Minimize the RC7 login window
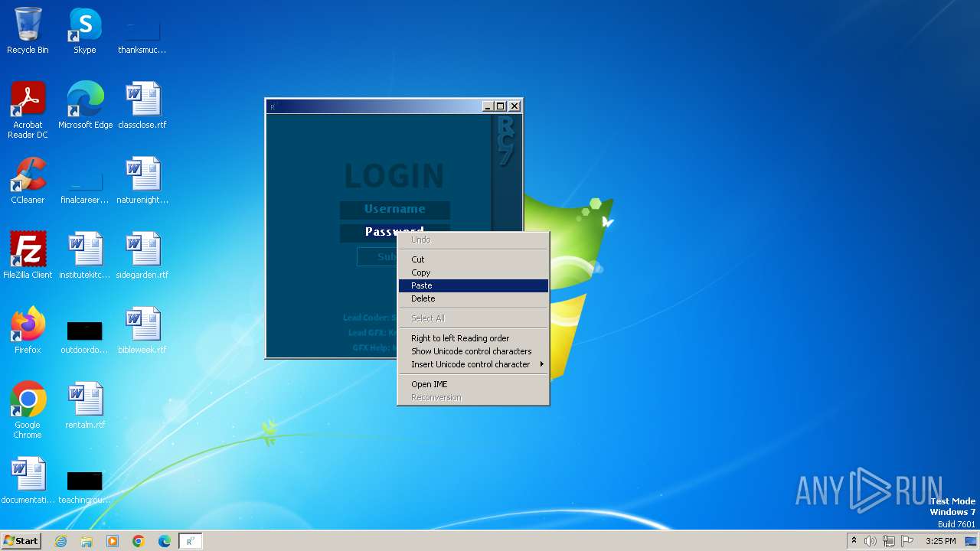Image resolution: width=980 pixels, height=551 pixels. coord(488,106)
